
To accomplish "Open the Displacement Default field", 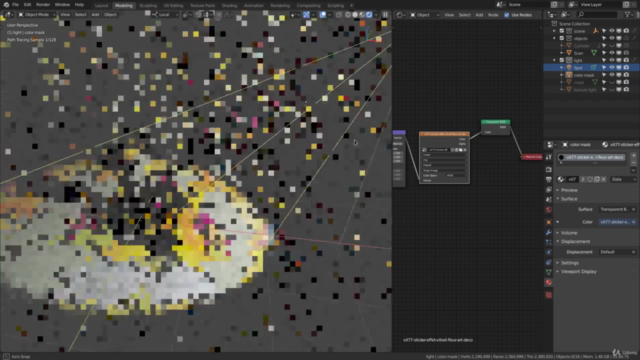I will pyautogui.click(x=617, y=252).
